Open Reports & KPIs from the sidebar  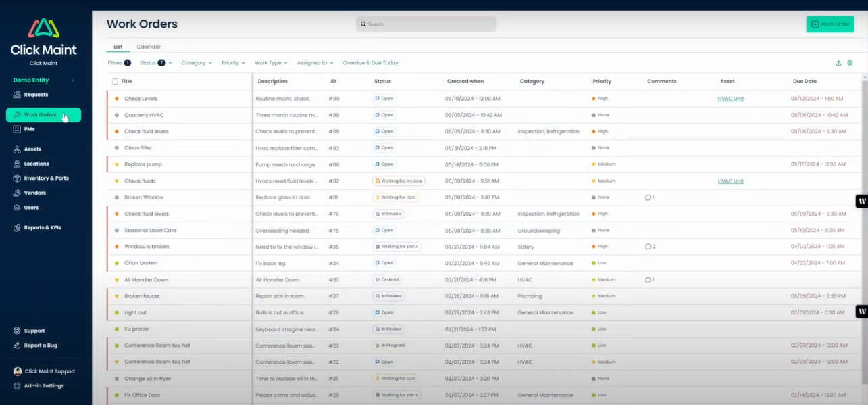pos(16,227)
